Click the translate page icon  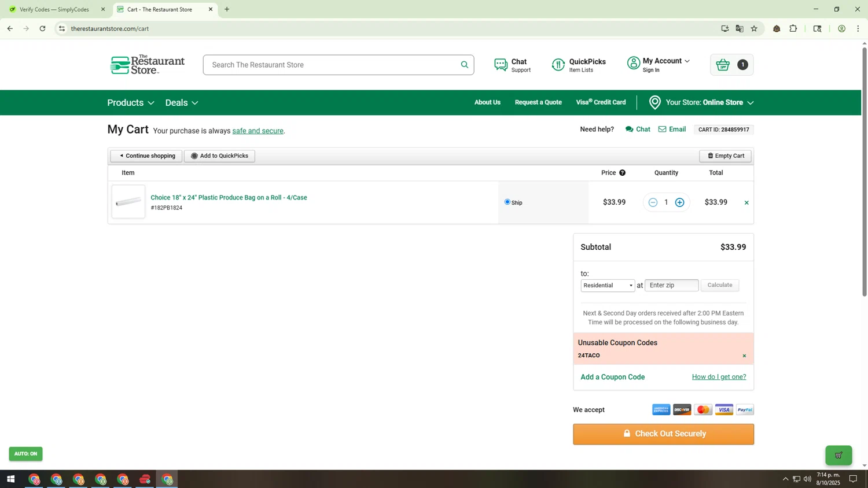tap(740, 28)
